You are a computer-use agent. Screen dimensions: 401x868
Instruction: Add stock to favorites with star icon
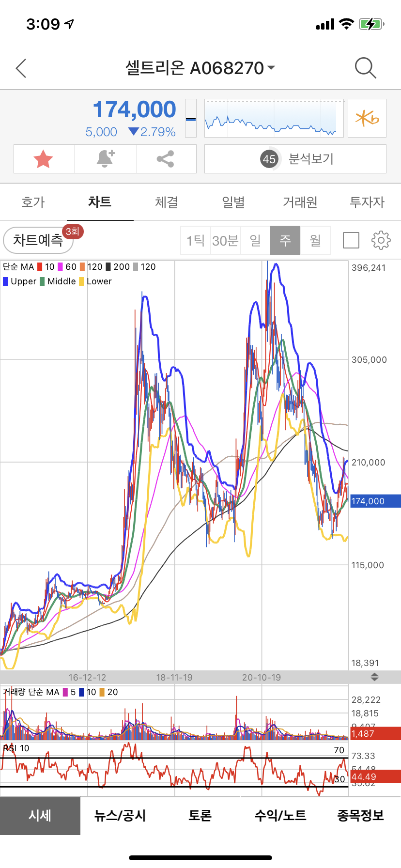pyautogui.click(x=44, y=159)
